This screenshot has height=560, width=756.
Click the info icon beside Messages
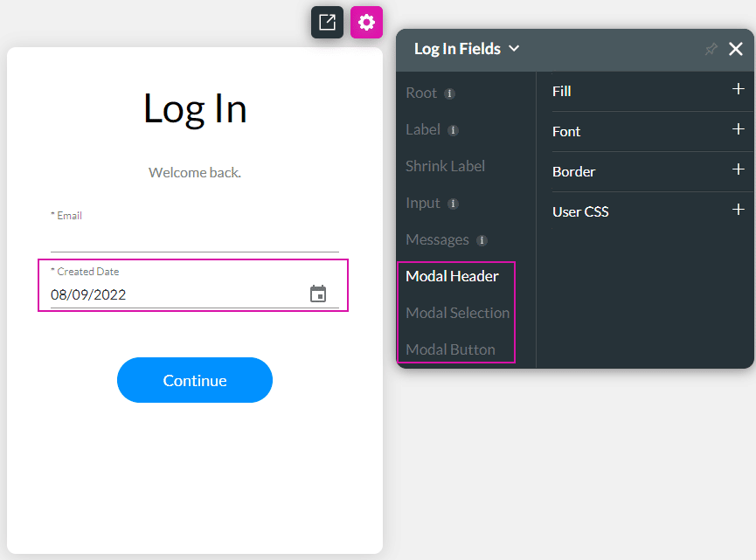482,240
